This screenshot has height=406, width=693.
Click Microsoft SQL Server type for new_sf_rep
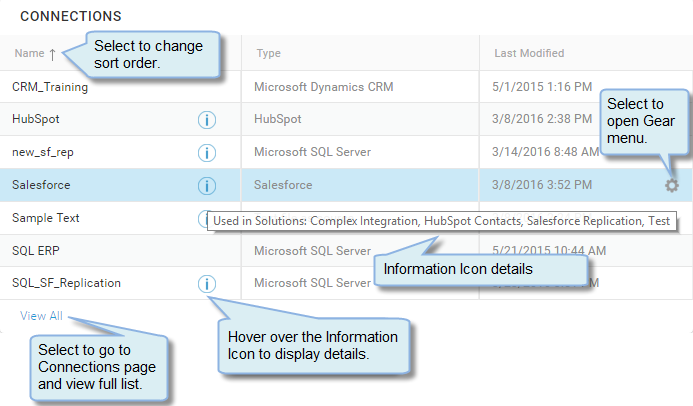coord(312,152)
